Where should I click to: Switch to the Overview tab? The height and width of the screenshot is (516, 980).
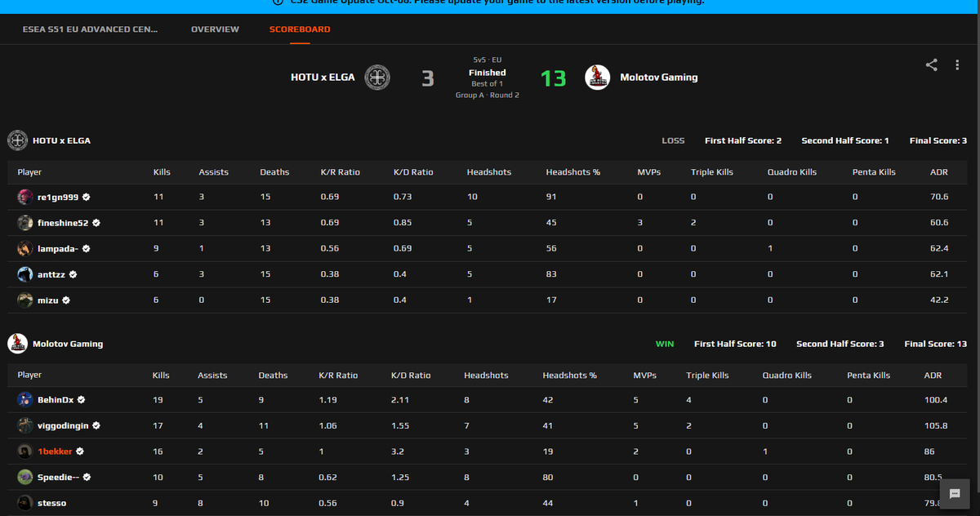pos(215,29)
